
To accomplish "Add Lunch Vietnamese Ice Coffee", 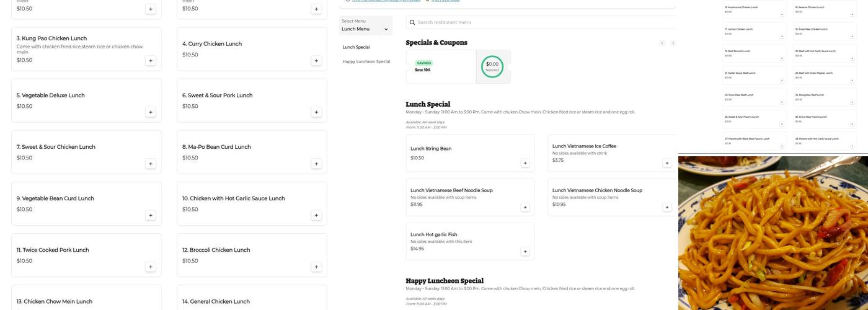I will pyautogui.click(x=667, y=163).
